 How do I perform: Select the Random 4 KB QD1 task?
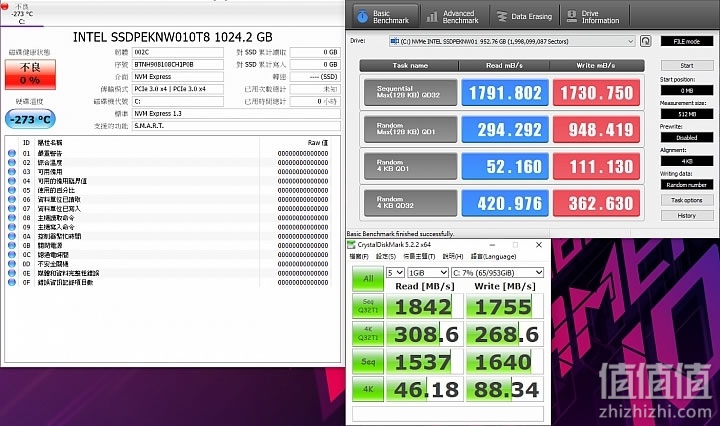coord(410,166)
